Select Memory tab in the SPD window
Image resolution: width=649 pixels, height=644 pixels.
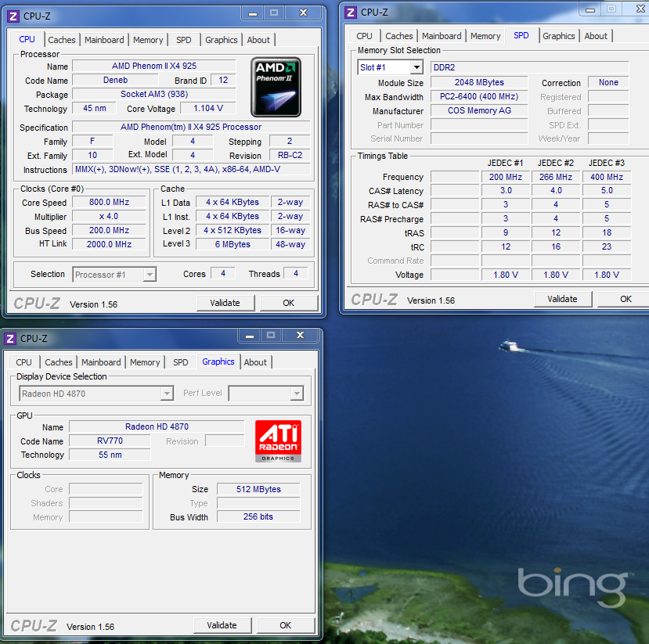[485, 36]
